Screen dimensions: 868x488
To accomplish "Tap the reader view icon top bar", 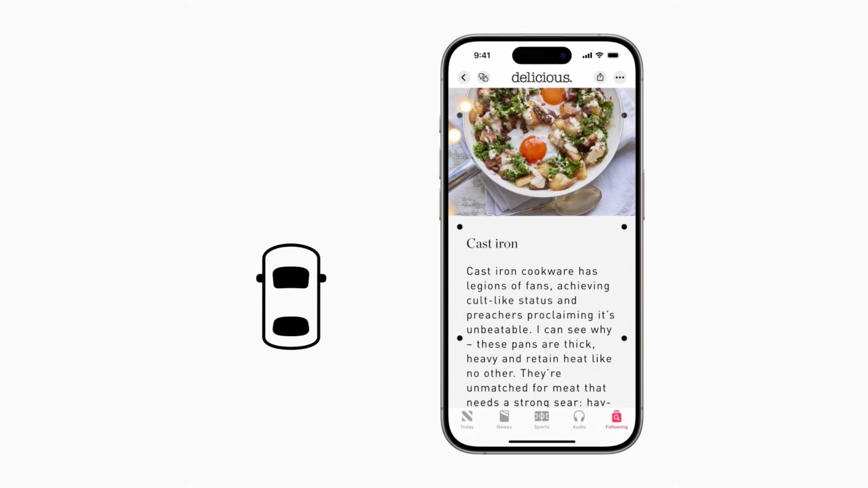I will coord(483,77).
